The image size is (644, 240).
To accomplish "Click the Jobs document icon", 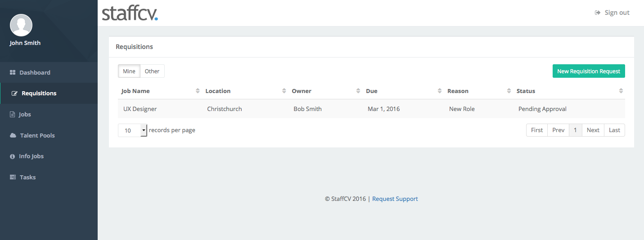I will tap(13, 115).
